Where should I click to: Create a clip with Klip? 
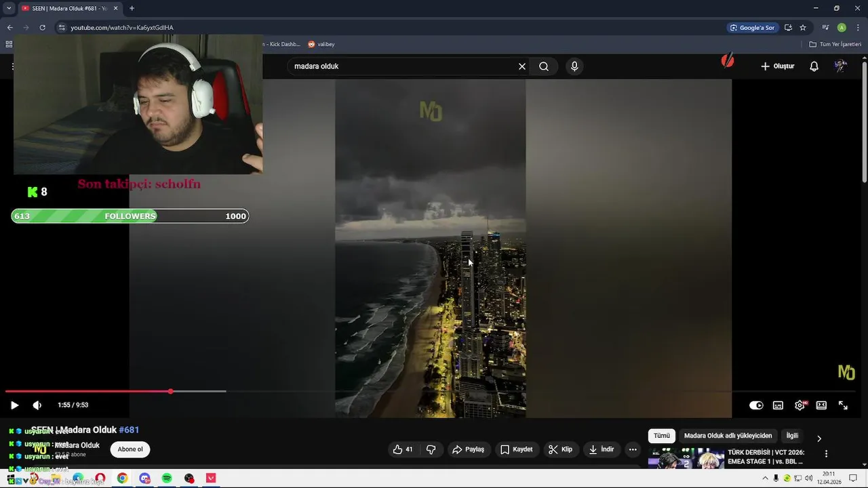pyautogui.click(x=560, y=449)
